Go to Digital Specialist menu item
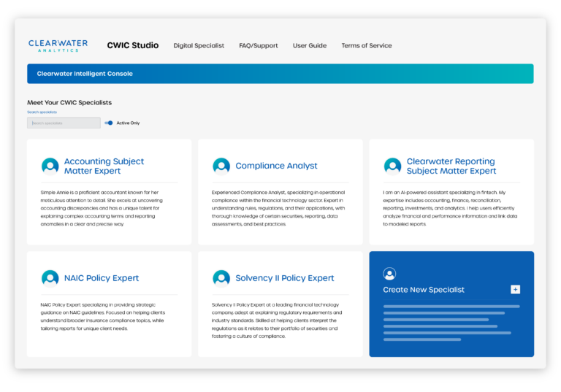 (199, 45)
